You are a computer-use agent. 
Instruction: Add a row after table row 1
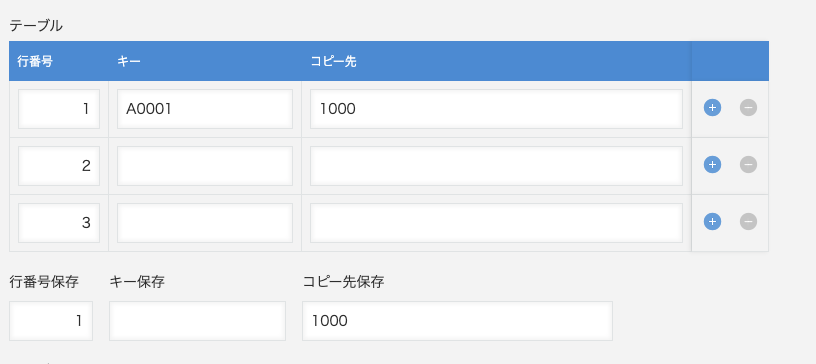coord(712,108)
